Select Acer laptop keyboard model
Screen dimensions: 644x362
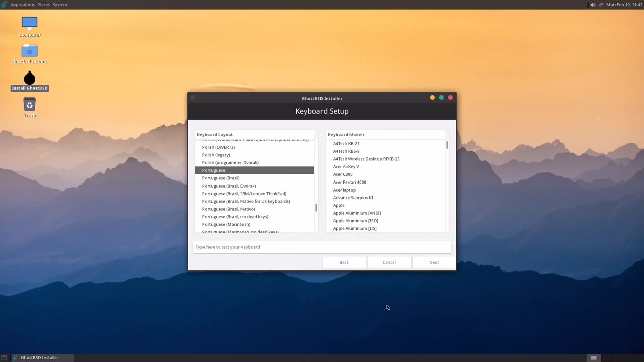coord(385,190)
